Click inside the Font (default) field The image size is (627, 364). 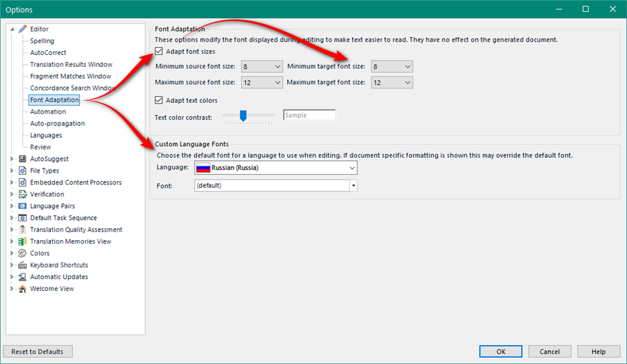[272, 185]
